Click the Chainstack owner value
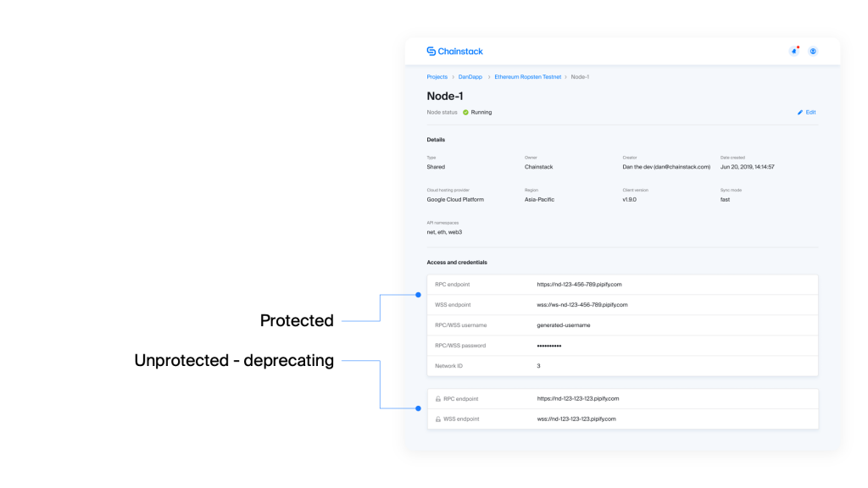Screen dimensions: 868x488 (538, 167)
